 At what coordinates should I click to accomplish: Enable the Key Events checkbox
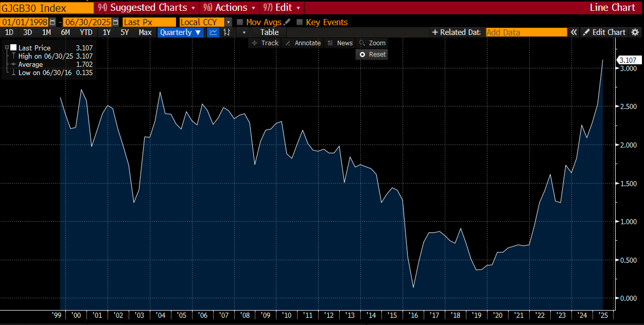point(299,22)
